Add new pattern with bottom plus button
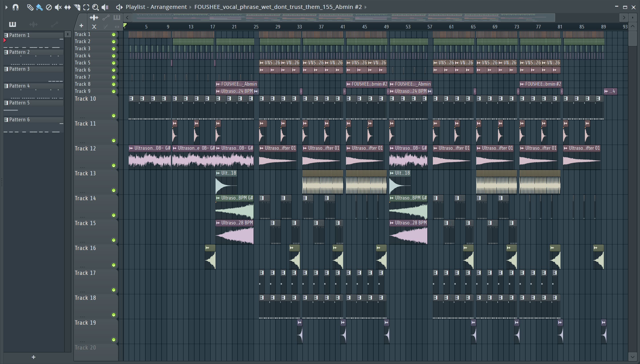This screenshot has width=640, height=364. coord(34,357)
